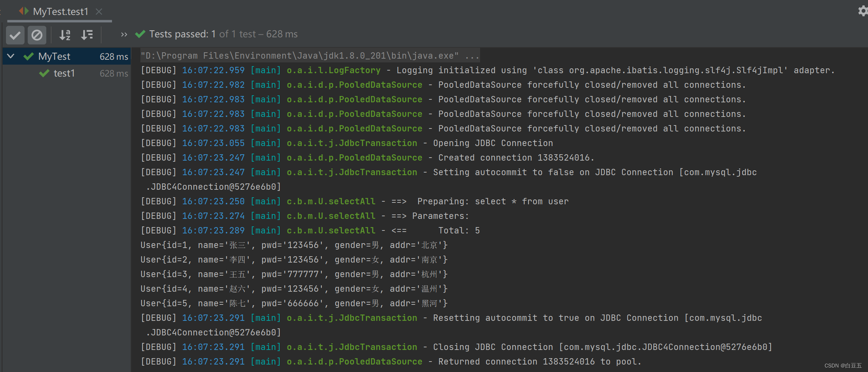Click the User{id=4 output line
This screenshot has width=868, height=372.
click(x=294, y=289)
